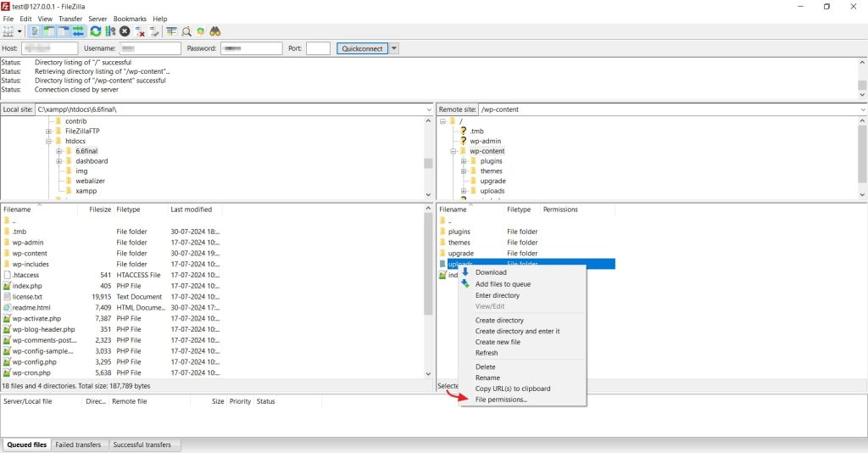Viewport: 868px width, 453px height.
Task: Switch to Failed transfers tab
Action: point(78,445)
